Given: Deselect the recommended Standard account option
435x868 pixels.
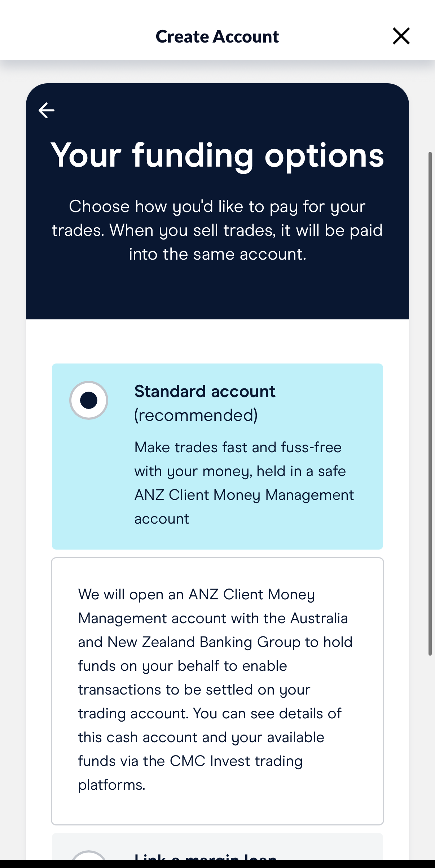Looking at the screenshot, I should pyautogui.click(x=88, y=400).
